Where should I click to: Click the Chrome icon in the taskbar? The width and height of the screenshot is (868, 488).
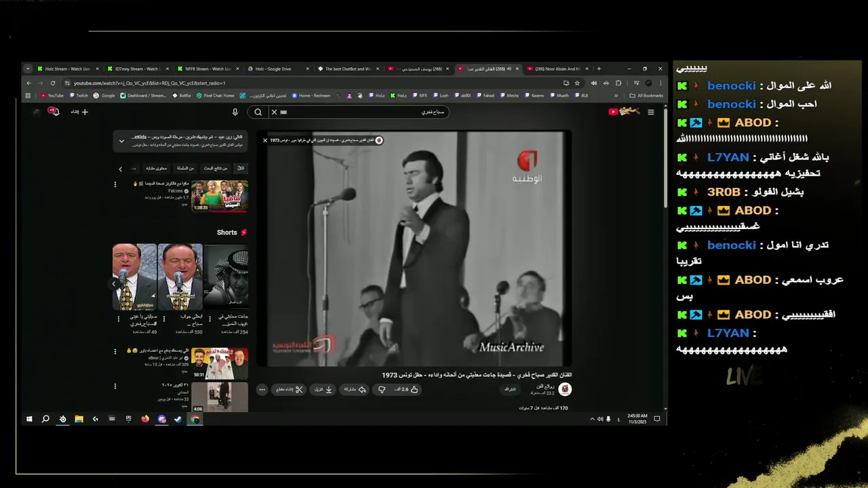click(195, 420)
